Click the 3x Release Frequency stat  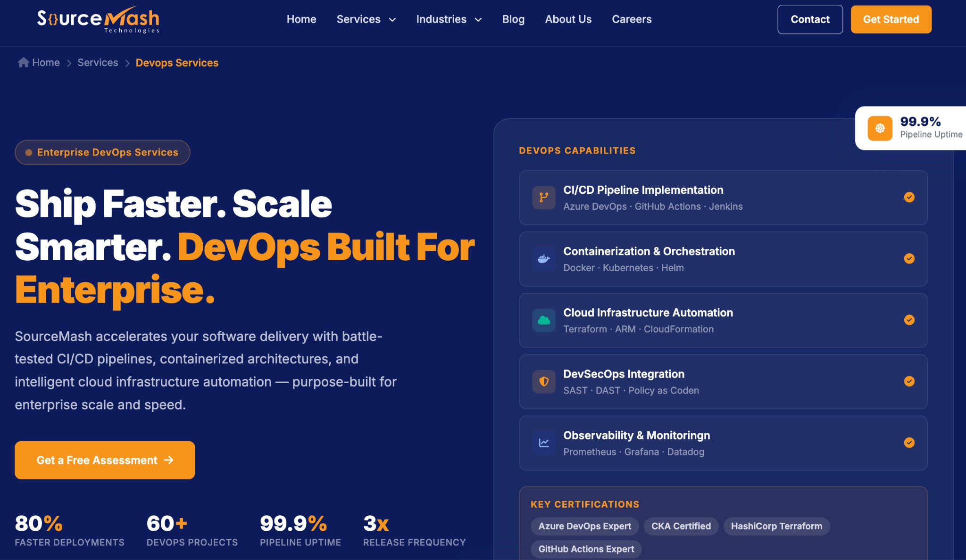click(x=414, y=530)
